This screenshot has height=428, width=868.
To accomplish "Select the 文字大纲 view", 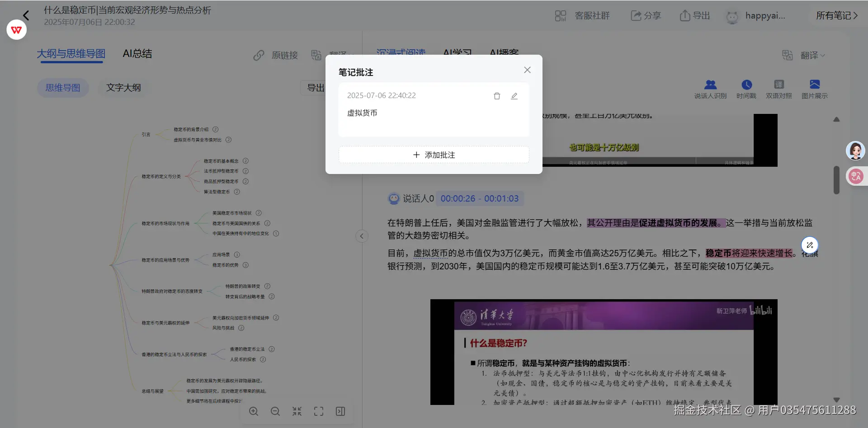I will coord(123,88).
